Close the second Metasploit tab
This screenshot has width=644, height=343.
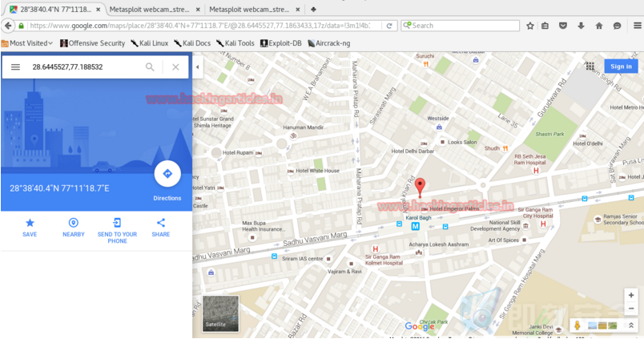[x=198, y=9]
